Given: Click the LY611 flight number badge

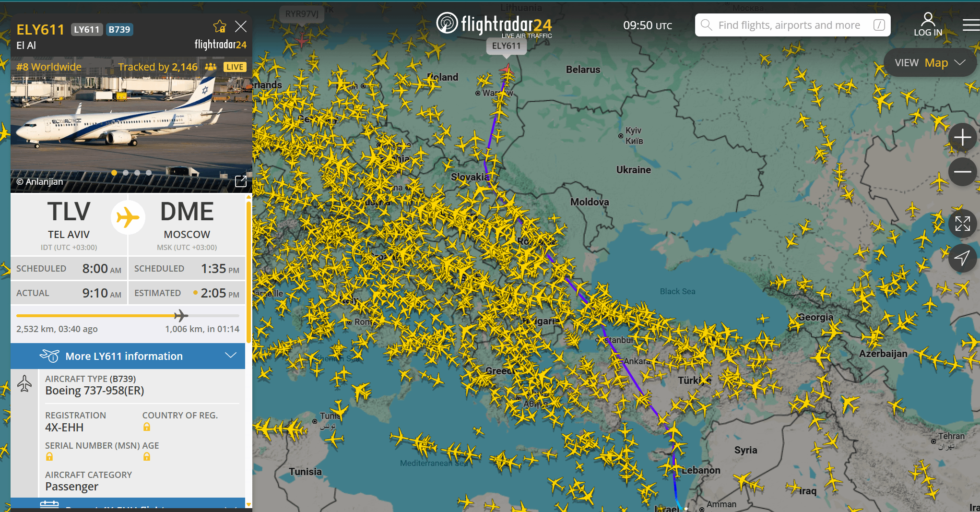Looking at the screenshot, I should [x=87, y=30].
